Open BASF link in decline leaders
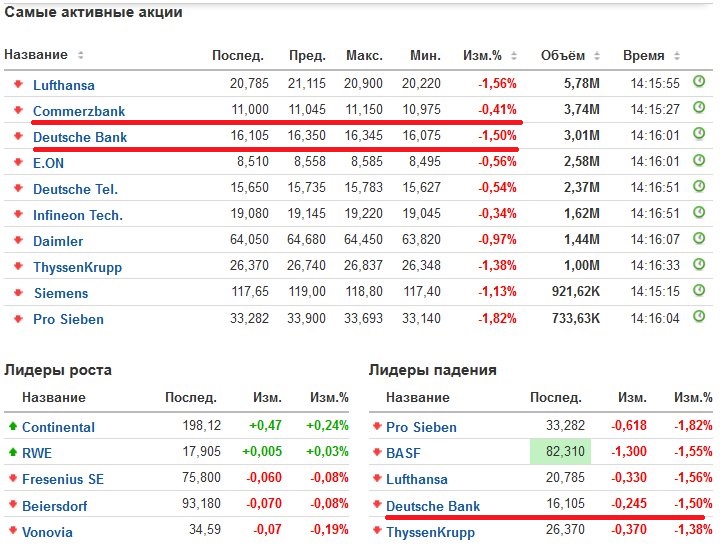The width and height of the screenshot is (720, 545). click(x=403, y=453)
